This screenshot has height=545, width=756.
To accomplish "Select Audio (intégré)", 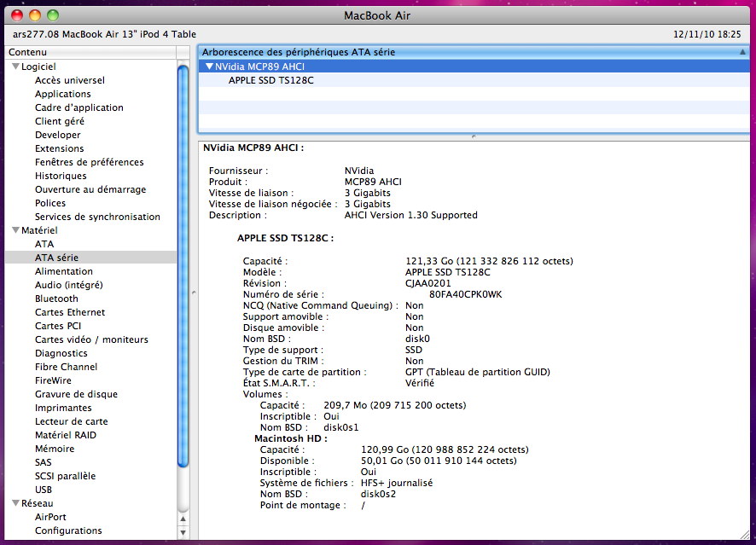I will tap(68, 285).
